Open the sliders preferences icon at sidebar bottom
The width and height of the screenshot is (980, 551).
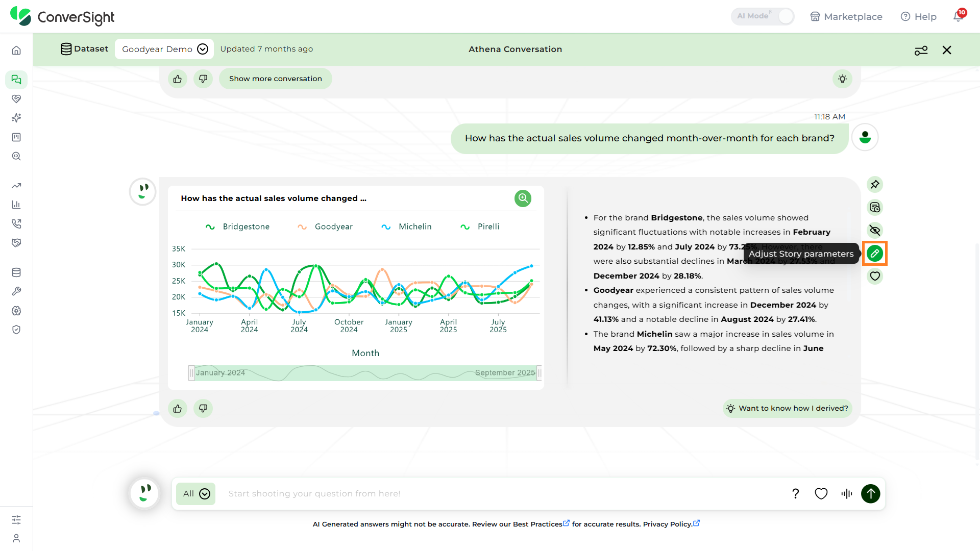point(16,520)
